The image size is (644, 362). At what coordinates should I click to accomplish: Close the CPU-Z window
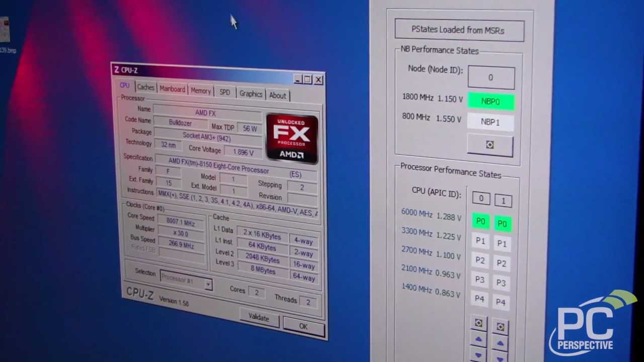click(x=318, y=80)
